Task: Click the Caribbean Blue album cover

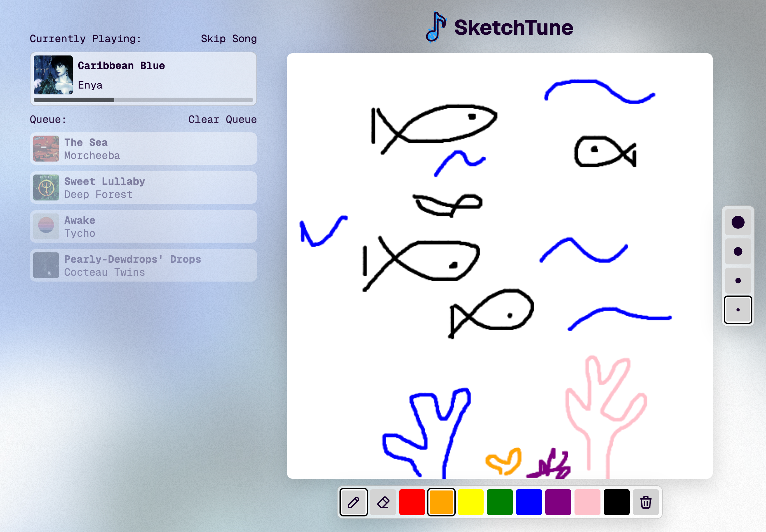Action: coord(53,75)
